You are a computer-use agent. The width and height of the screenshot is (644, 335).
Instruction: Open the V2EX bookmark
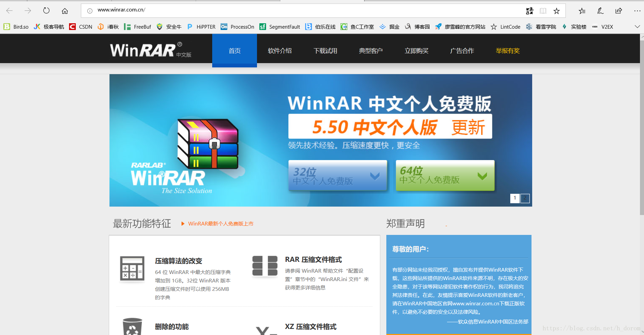tap(602, 27)
